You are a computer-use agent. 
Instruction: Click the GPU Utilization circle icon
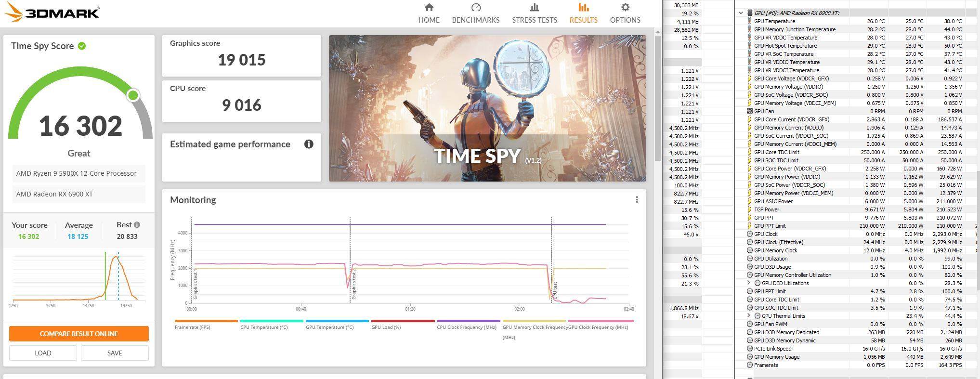click(749, 259)
